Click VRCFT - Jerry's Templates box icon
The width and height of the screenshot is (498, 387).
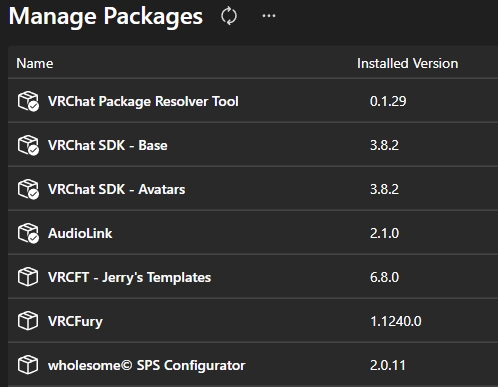[x=28, y=277]
